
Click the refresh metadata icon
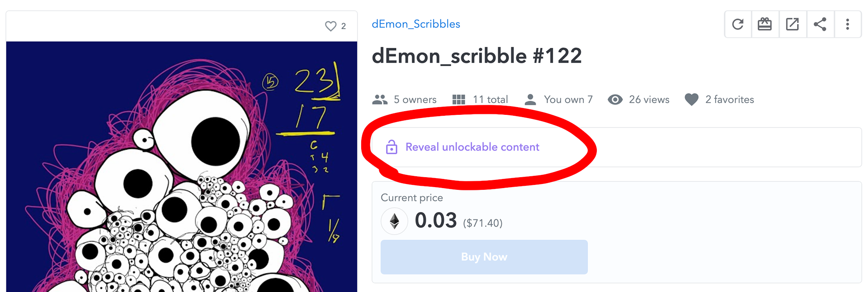[738, 24]
